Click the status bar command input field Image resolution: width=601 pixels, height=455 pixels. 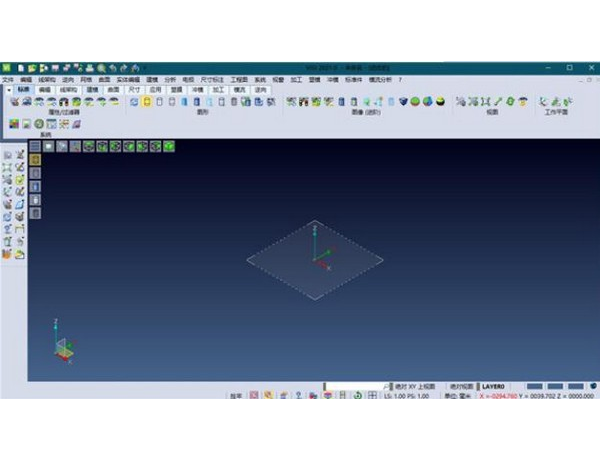(x=356, y=386)
